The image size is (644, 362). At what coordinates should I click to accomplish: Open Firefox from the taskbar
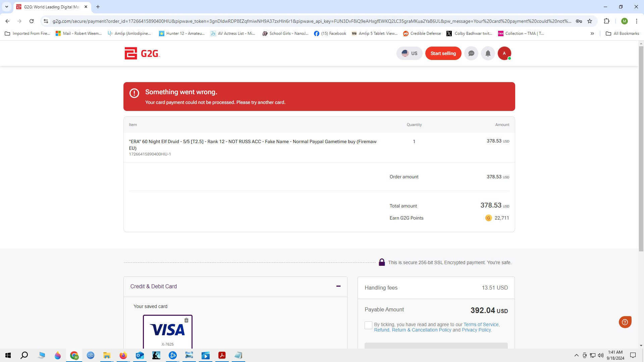pos(123,355)
